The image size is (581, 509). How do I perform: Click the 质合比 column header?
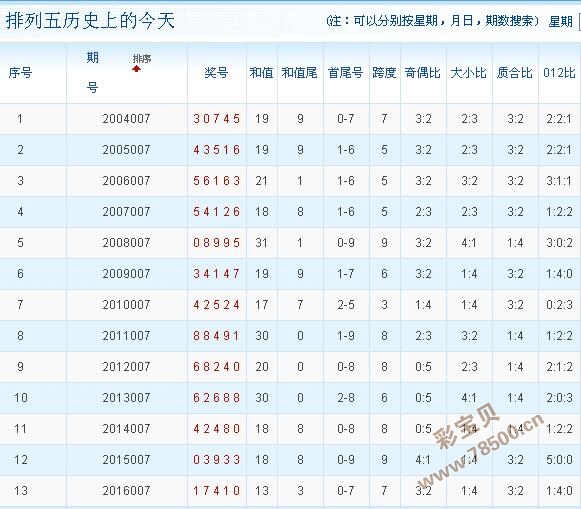click(515, 73)
